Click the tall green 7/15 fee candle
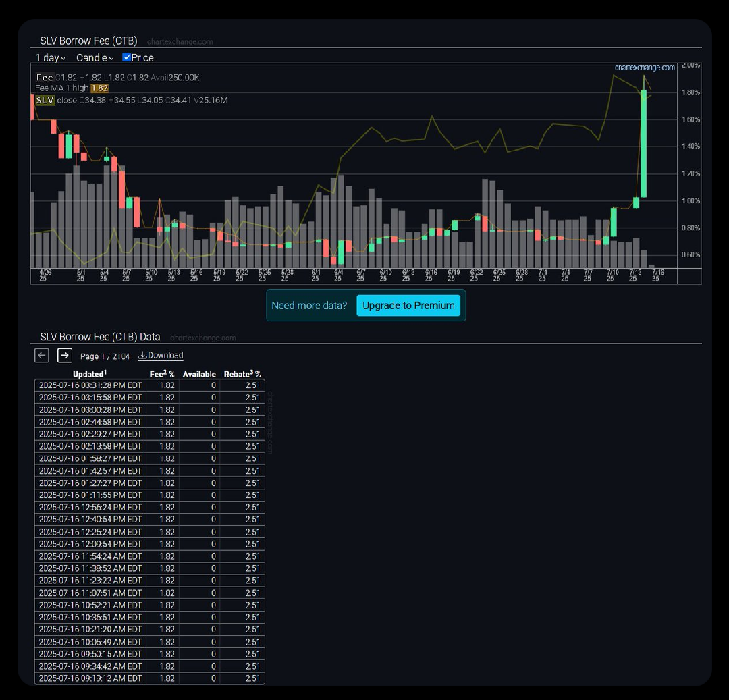Screen dimensions: 729x700 644,144
